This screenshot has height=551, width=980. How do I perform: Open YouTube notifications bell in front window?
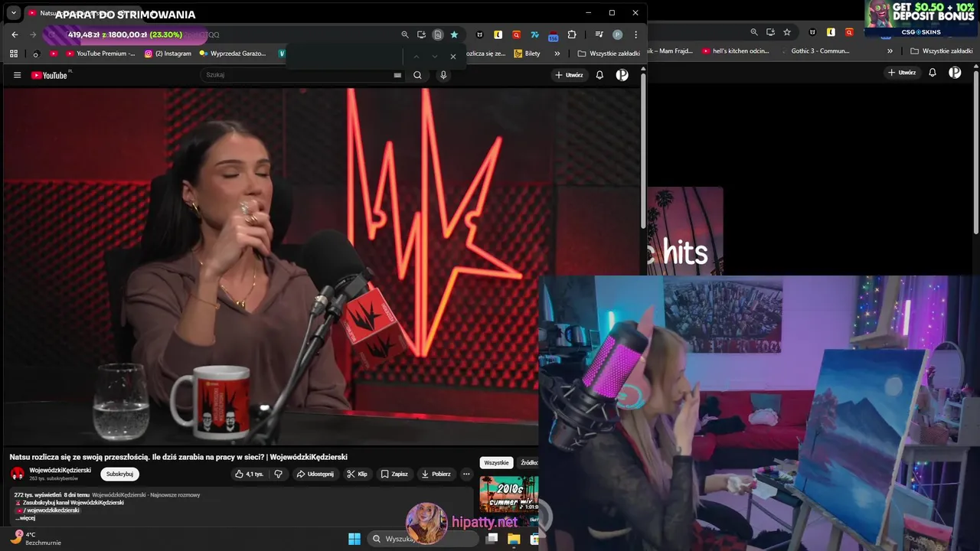[600, 75]
